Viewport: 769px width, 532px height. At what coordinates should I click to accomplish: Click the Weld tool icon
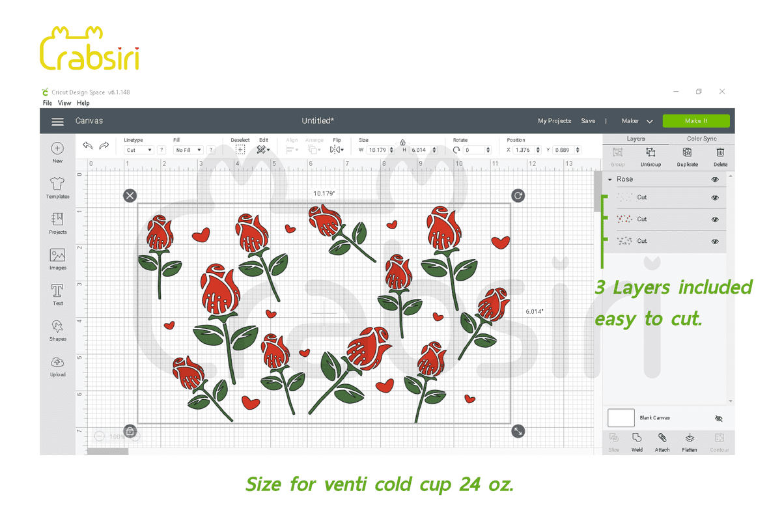click(637, 439)
